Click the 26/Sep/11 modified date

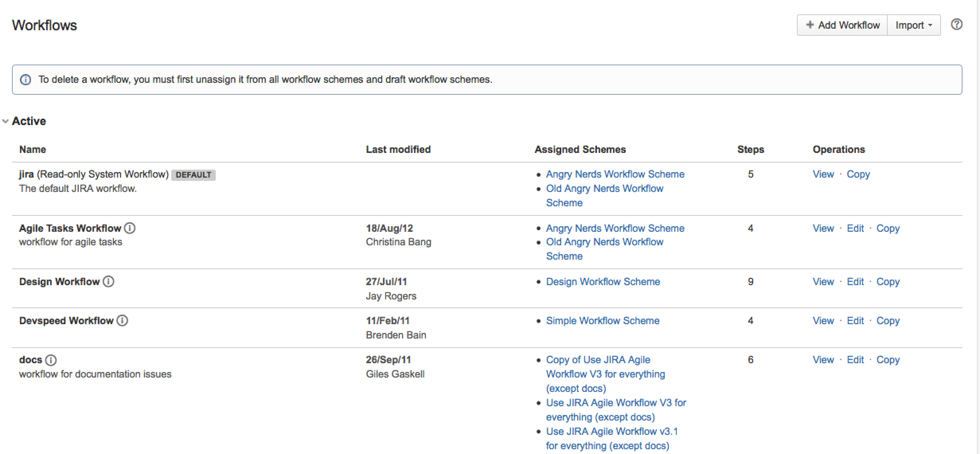388,360
